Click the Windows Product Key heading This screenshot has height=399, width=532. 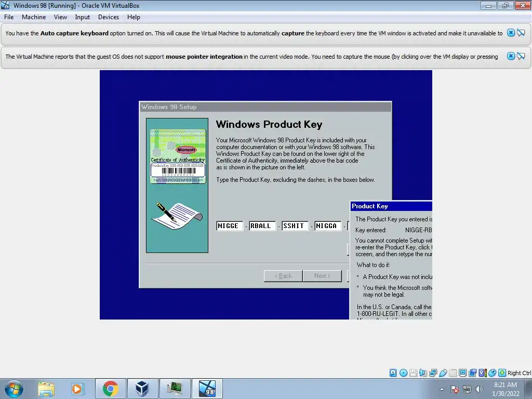(269, 124)
